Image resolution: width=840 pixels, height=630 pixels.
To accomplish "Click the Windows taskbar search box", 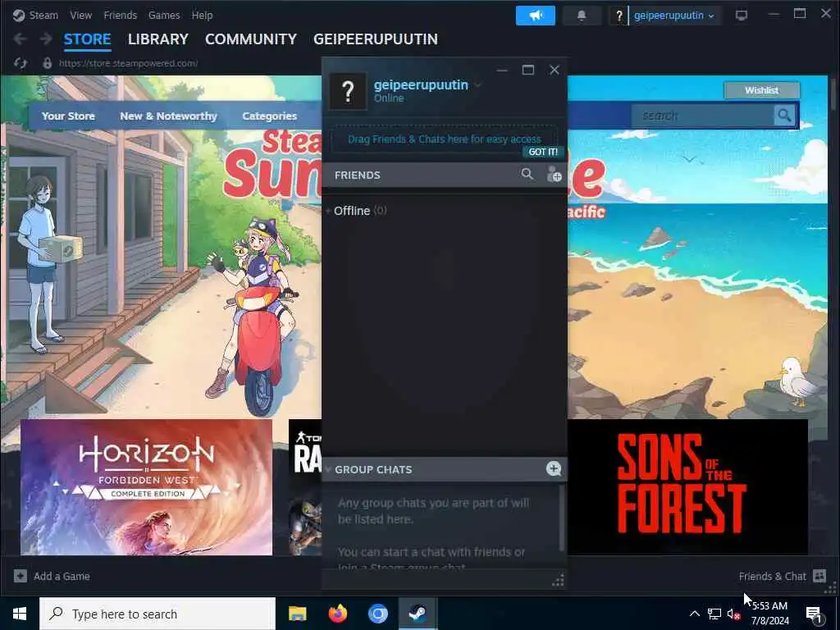I will pos(157,614).
